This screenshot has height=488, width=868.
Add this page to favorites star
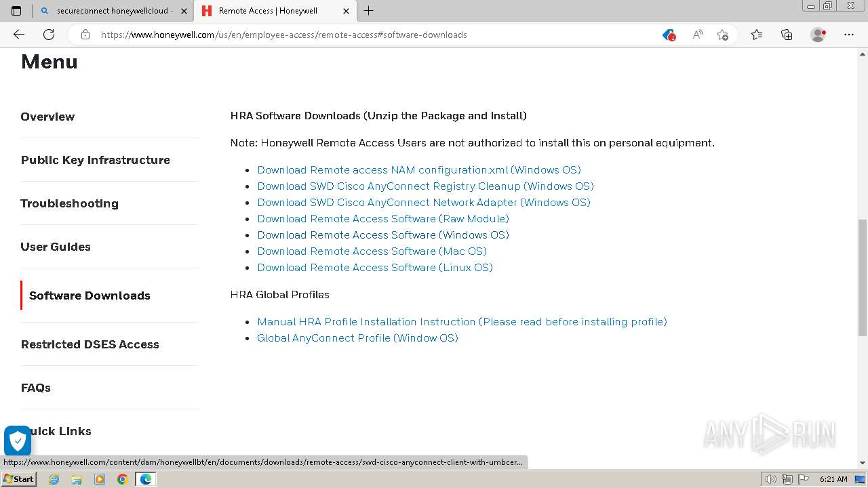click(x=722, y=35)
